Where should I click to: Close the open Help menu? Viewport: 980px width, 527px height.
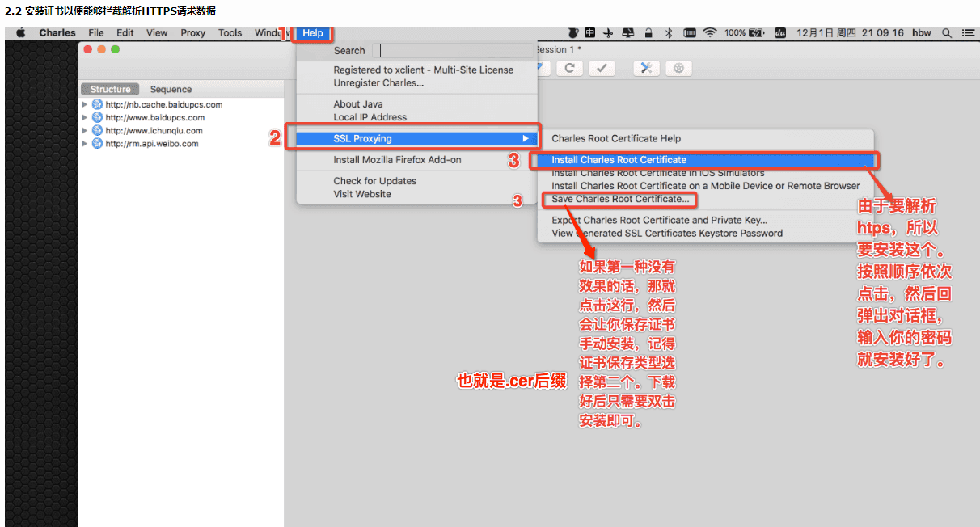pyautogui.click(x=313, y=33)
